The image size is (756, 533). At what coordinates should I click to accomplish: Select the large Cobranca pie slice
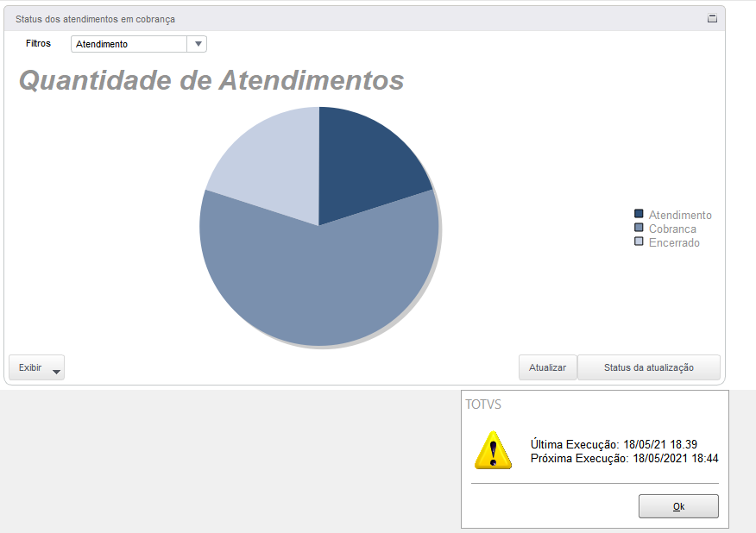(x=319, y=285)
